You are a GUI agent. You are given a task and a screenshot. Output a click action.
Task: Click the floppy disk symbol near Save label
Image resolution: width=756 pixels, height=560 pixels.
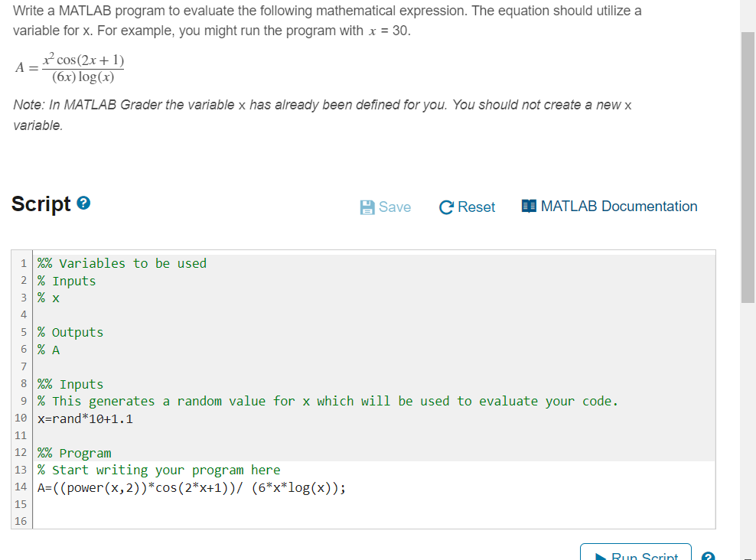(x=367, y=207)
